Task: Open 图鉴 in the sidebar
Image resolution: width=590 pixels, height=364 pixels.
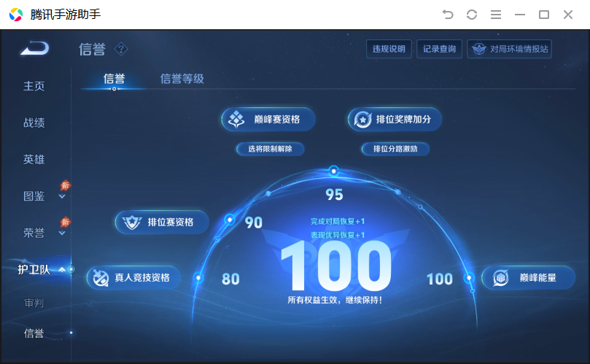Action: click(34, 196)
